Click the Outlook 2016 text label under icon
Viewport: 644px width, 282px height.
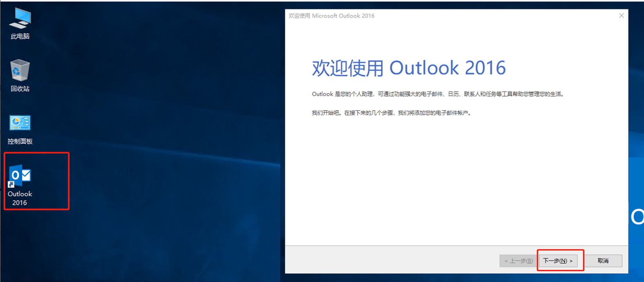(x=20, y=198)
